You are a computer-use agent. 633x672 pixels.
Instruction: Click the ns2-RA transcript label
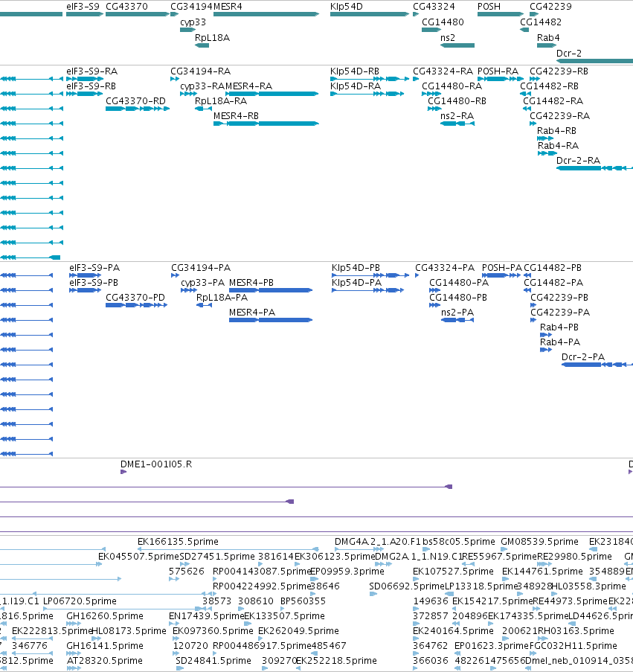[x=457, y=115]
